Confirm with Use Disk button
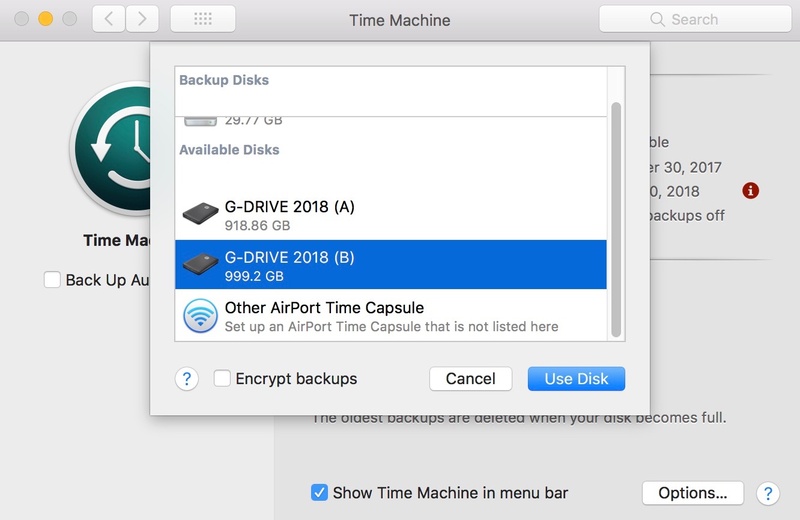 pyautogui.click(x=576, y=379)
